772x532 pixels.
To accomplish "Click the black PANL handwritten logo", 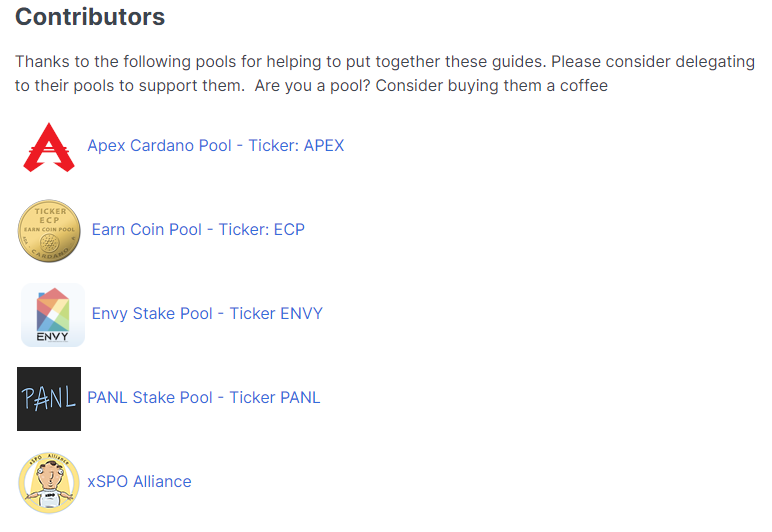I will 49,399.
